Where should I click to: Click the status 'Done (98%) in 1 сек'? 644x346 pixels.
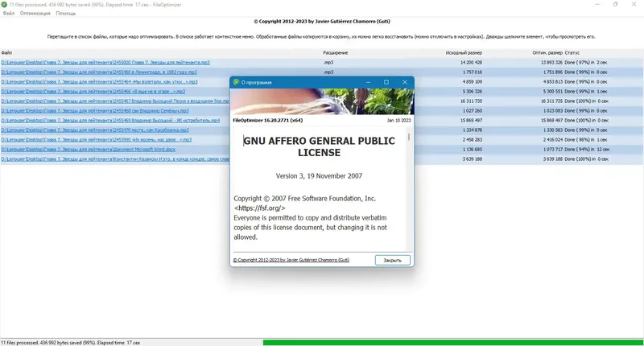tap(586, 139)
